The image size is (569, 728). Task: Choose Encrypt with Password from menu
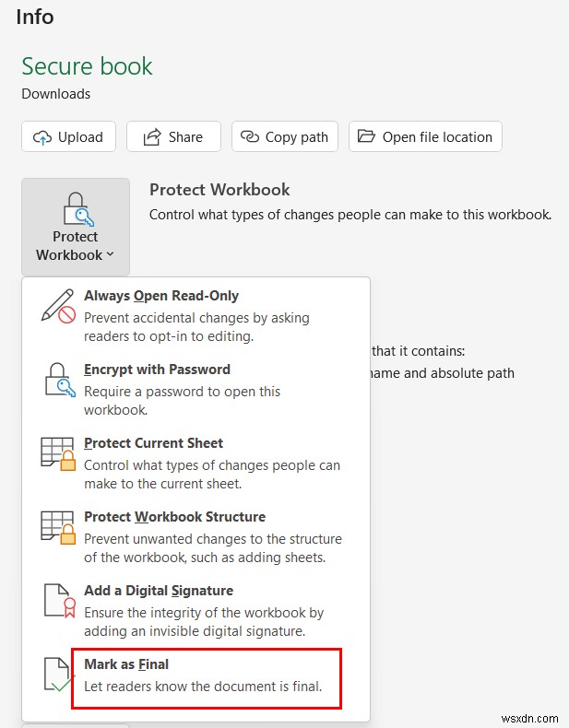pos(157,370)
